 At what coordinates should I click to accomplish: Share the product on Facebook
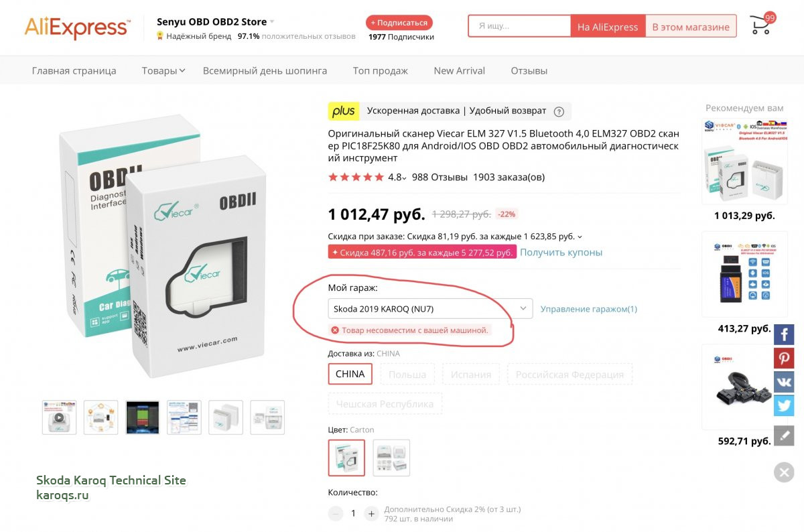(784, 334)
